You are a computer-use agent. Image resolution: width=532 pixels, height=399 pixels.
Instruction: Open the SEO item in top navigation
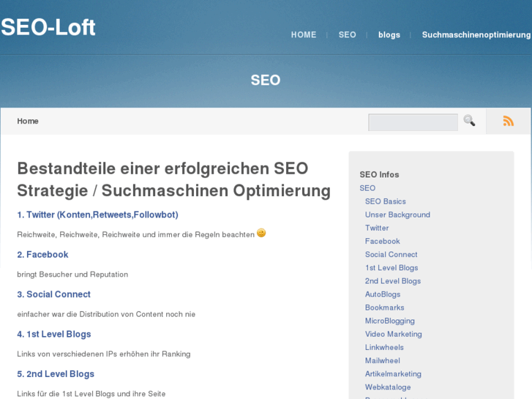click(348, 35)
